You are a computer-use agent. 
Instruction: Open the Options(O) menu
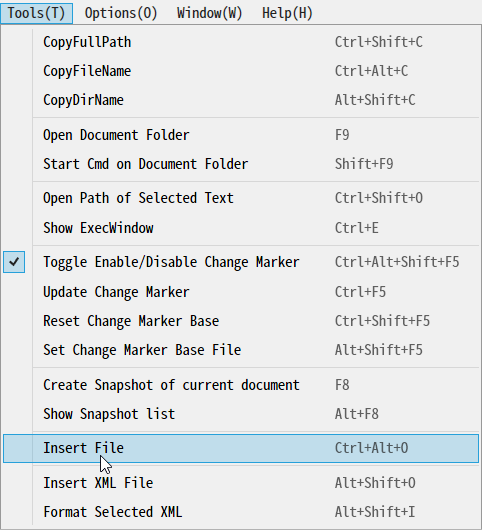pyautogui.click(x=121, y=13)
